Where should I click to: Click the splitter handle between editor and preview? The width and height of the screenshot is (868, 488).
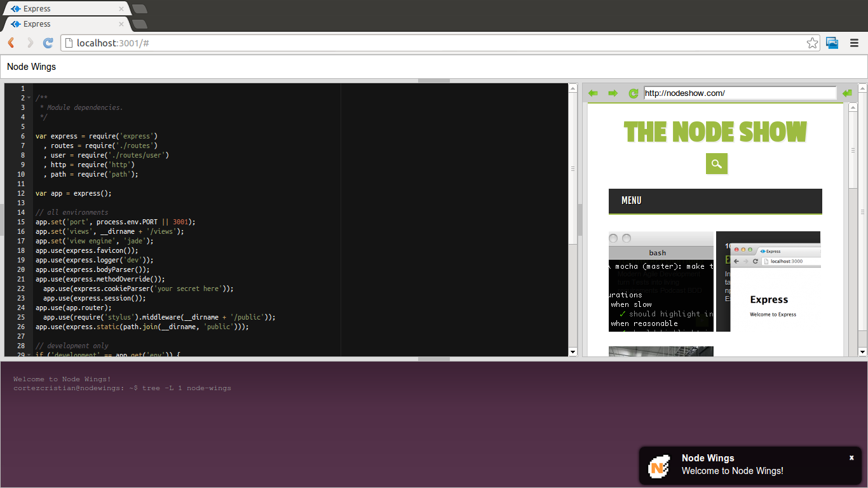click(x=580, y=220)
